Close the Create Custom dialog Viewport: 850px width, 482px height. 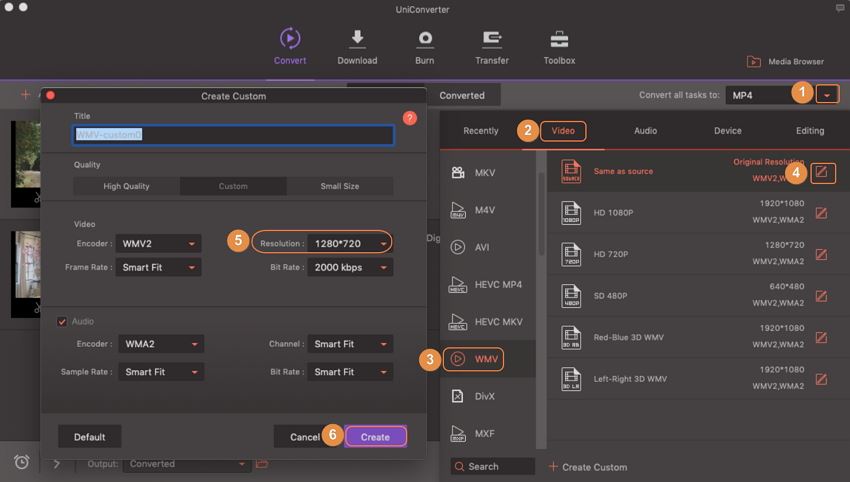coord(50,95)
